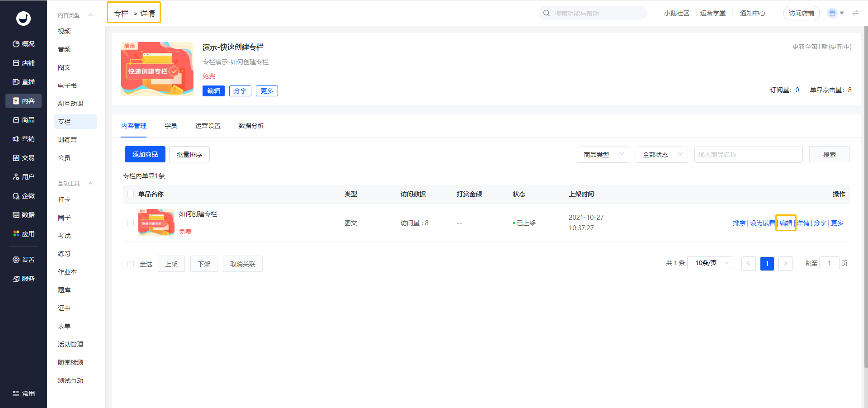Image resolution: width=868 pixels, height=408 pixels.
Task: Open the 设置 settings gear icon
Action: tap(16, 260)
